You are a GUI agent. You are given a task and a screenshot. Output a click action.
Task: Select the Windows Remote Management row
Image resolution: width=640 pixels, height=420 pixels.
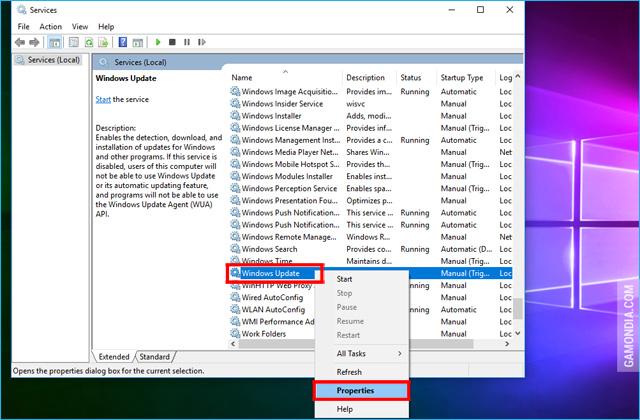pyautogui.click(x=370, y=237)
